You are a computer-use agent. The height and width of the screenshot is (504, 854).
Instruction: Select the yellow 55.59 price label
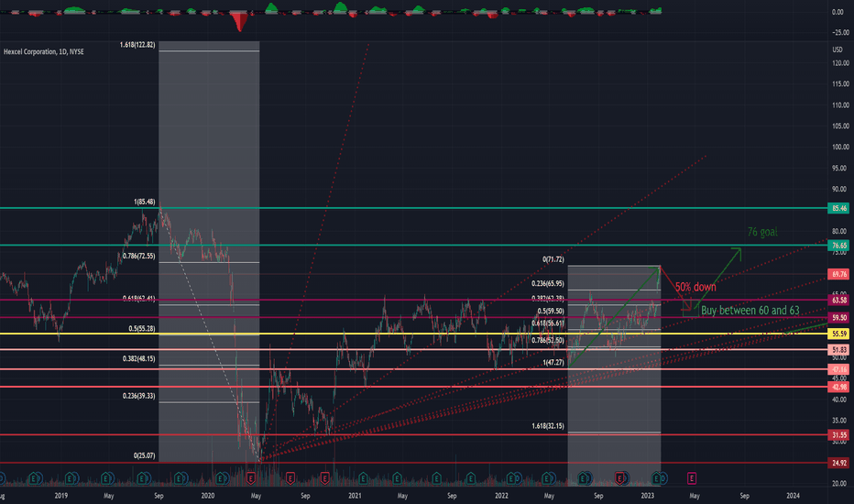[x=838, y=334]
